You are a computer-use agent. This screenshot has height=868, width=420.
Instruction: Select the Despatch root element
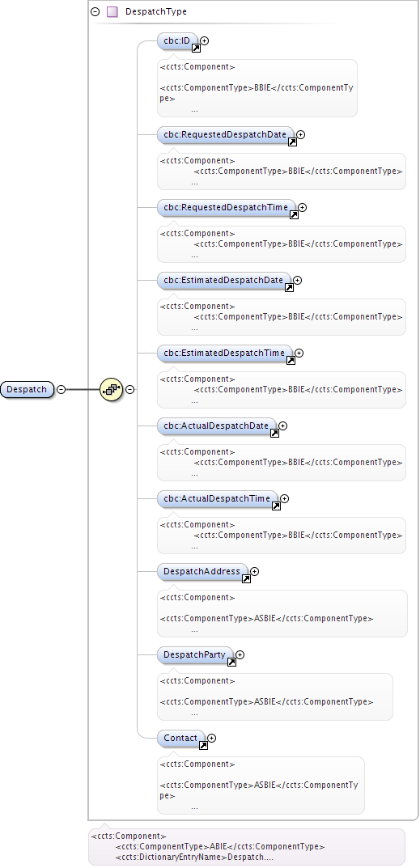[28, 389]
